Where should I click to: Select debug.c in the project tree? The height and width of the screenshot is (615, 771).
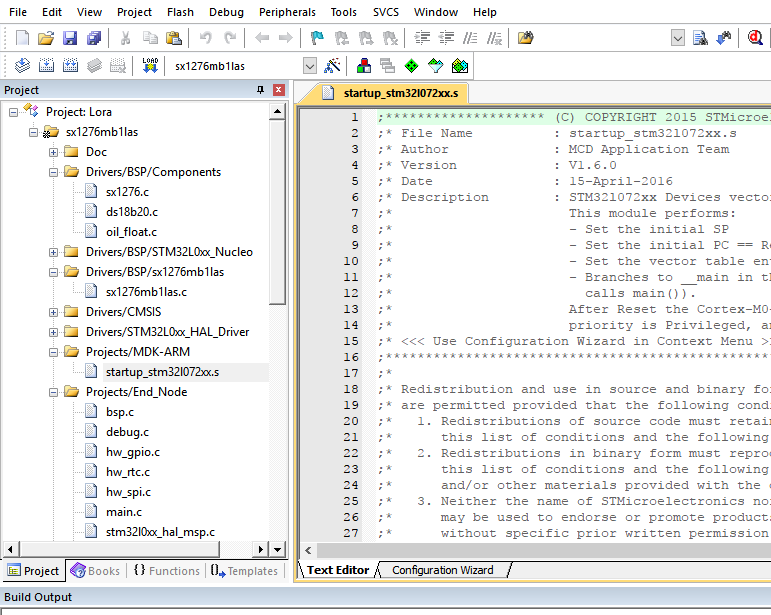pyautogui.click(x=127, y=432)
